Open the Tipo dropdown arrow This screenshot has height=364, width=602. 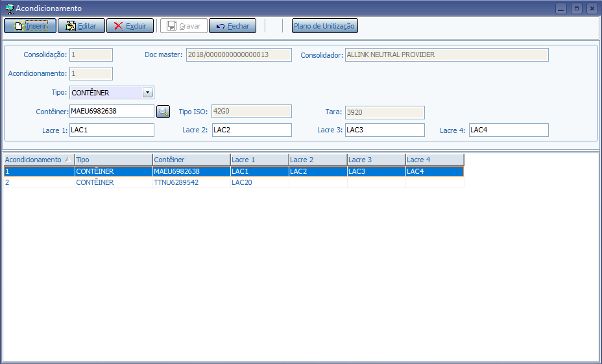coord(148,92)
